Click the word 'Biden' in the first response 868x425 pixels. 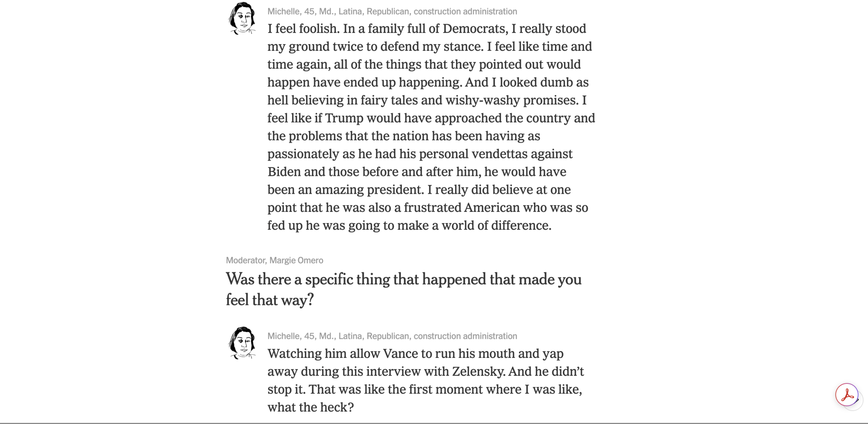(284, 172)
